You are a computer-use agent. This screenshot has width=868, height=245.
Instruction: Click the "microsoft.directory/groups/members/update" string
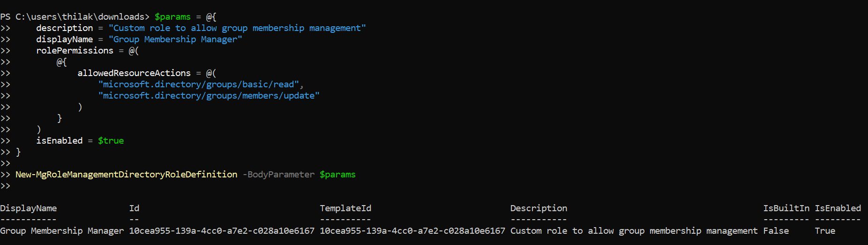pyautogui.click(x=209, y=96)
